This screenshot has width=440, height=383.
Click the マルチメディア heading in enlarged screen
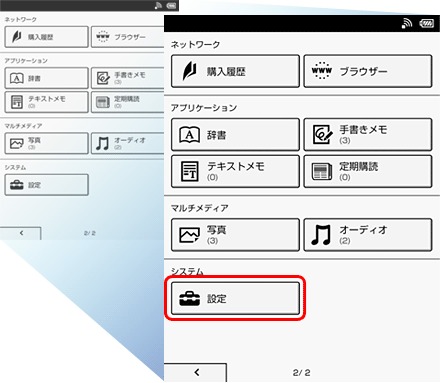[x=199, y=208]
